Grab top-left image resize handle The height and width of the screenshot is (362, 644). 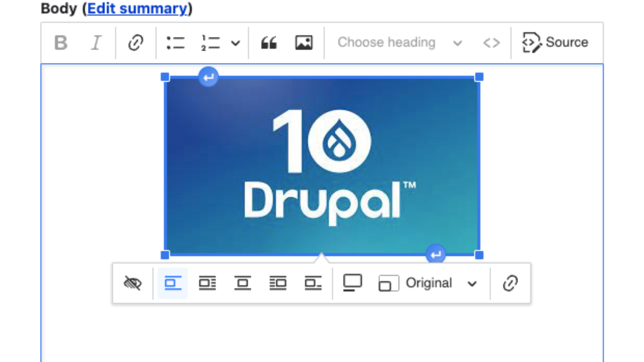point(165,77)
